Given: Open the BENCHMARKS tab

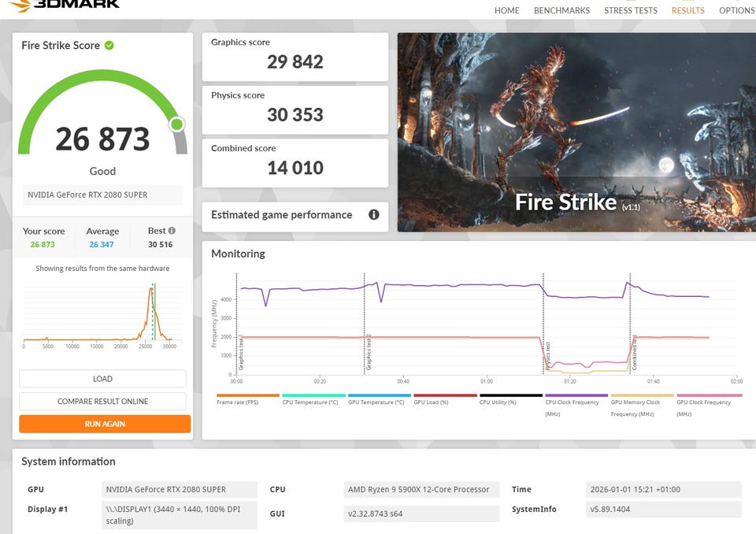Looking at the screenshot, I should coord(561,10).
